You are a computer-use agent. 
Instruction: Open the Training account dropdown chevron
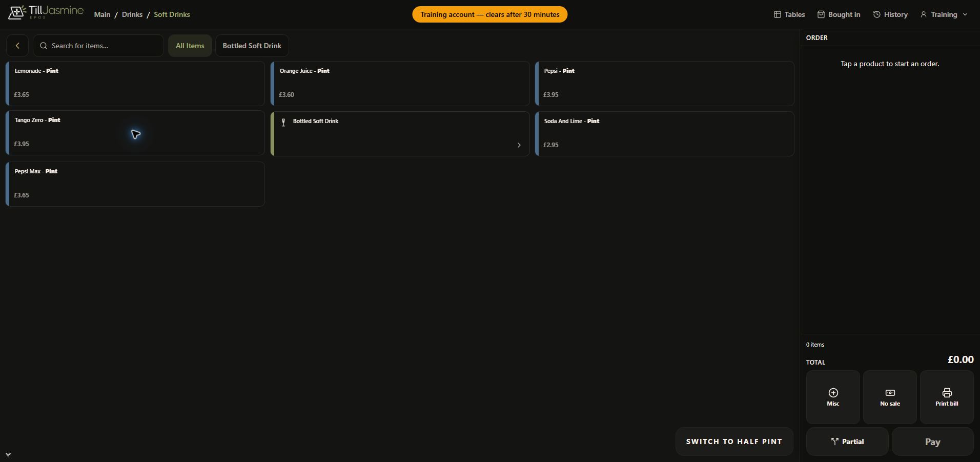[965, 14]
